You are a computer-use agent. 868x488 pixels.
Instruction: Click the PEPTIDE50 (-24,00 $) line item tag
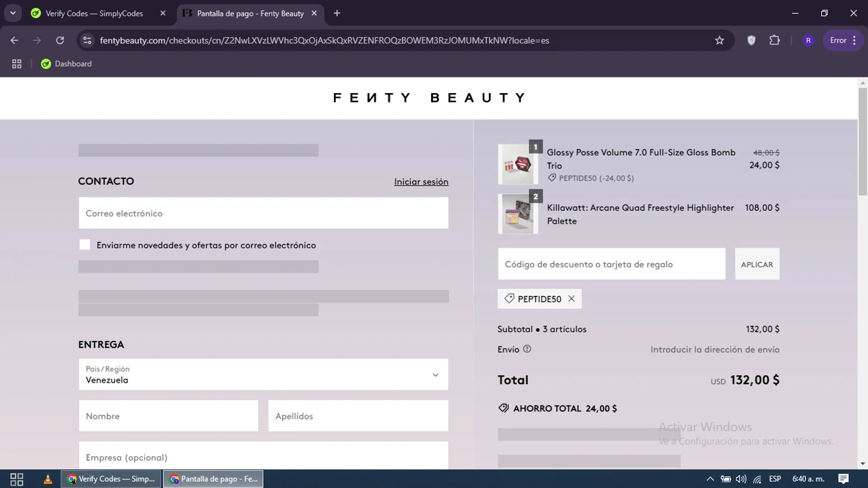pyautogui.click(x=591, y=178)
